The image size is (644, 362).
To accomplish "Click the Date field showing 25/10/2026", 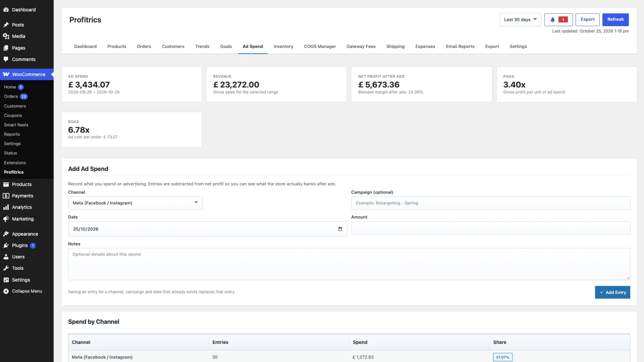I will point(208,229).
